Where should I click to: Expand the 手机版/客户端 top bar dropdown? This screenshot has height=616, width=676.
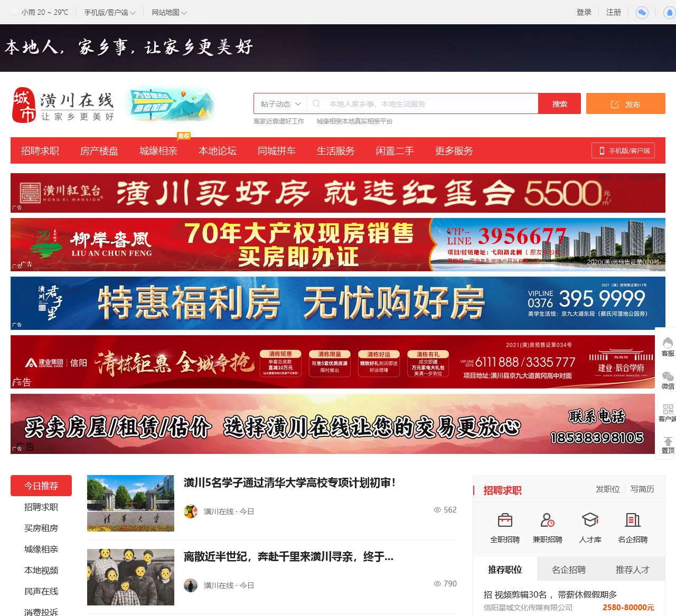point(110,12)
